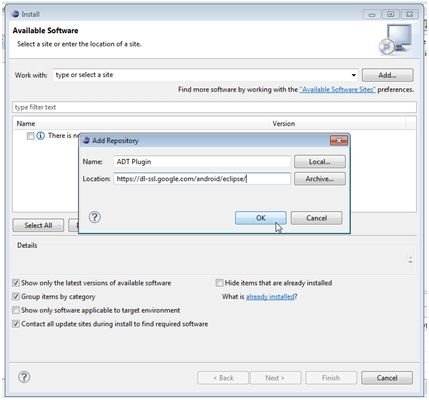Enable 'Hide items that are already installed'
The image size is (429, 400).
[x=219, y=283]
